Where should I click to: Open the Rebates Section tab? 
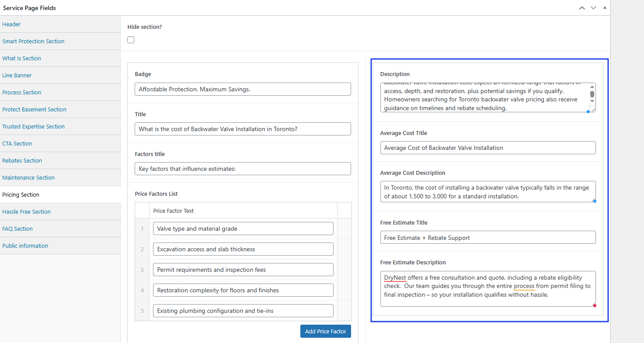coord(22,160)
